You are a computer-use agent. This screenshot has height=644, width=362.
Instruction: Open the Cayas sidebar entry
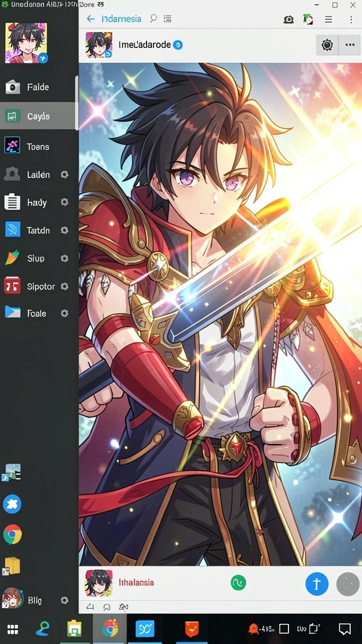[38, 116]
